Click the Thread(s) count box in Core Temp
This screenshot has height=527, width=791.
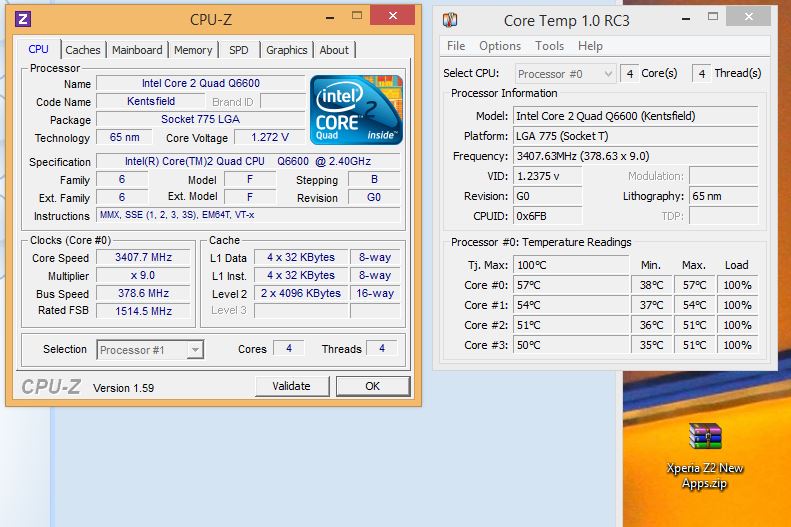click(x=702, y=74)
